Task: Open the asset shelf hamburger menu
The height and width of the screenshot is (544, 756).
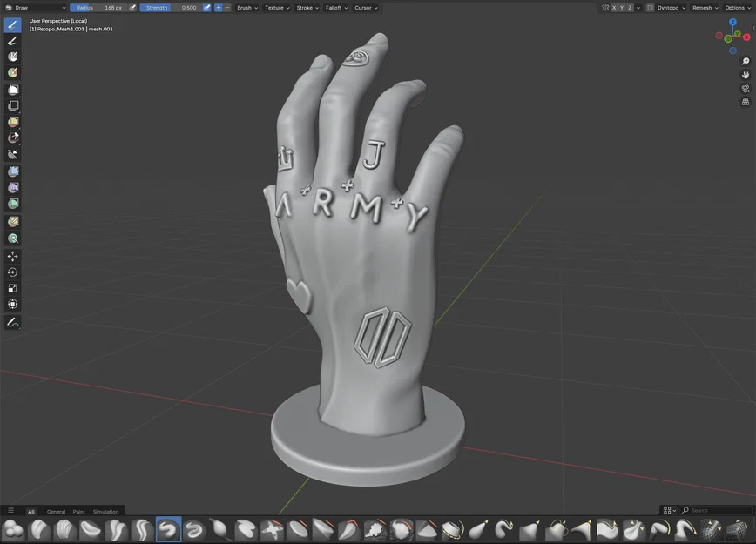Action: pos(10,511)
